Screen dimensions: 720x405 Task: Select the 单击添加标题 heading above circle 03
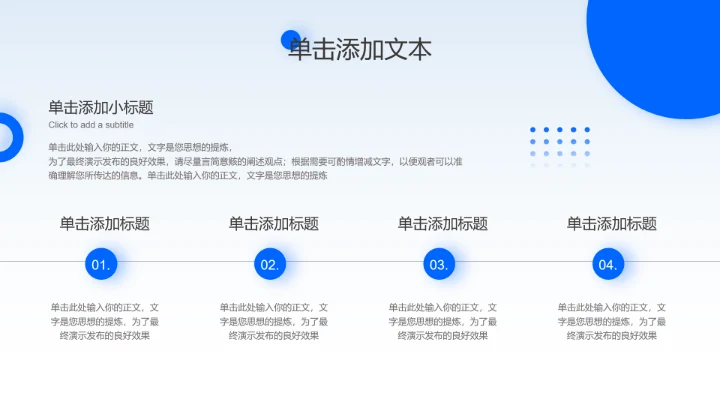pos(443,224)
